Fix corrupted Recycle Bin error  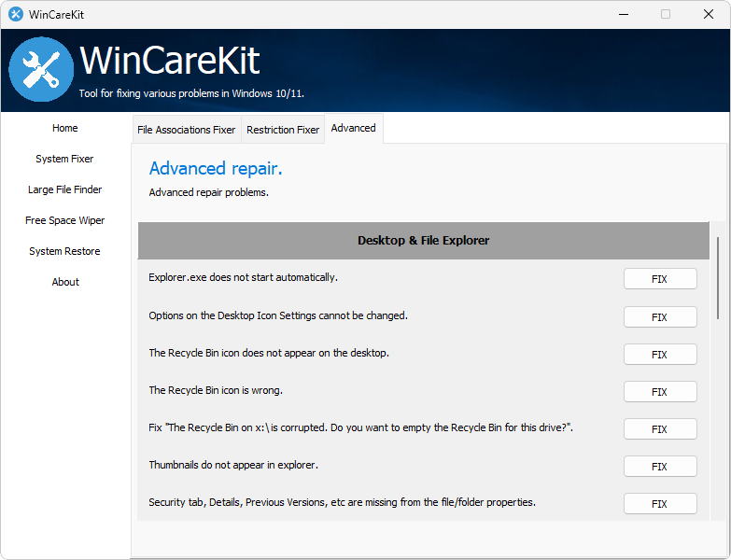click(x=660, y=429)
